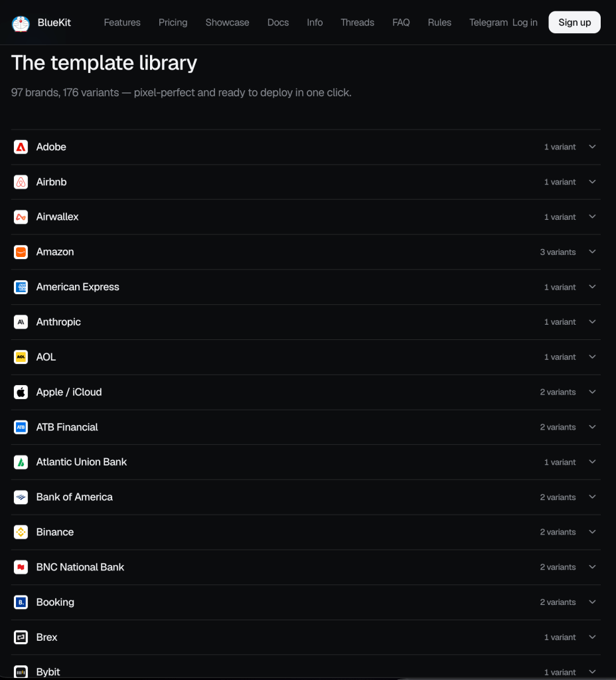Viewport: 616px width, 680px height.
Task: Select the Amazon logo icon
Action: click(x=21, y=252)
